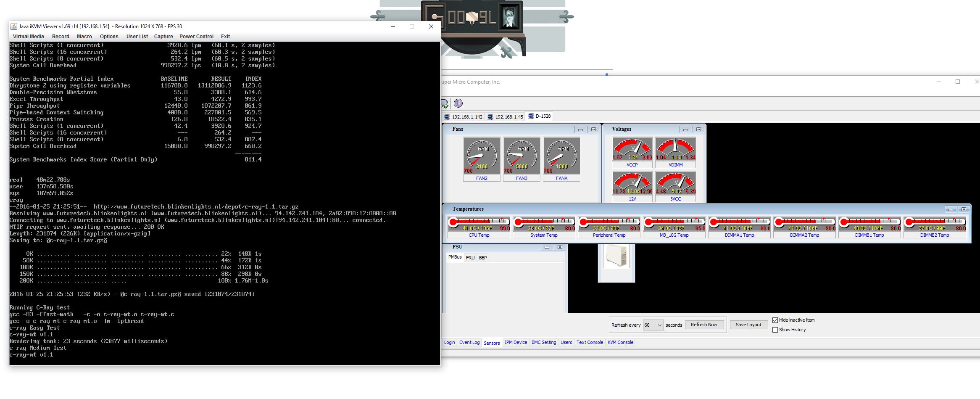Open the Power Control menu
Screen dimensions: 980x399
[x=196, y=37]
